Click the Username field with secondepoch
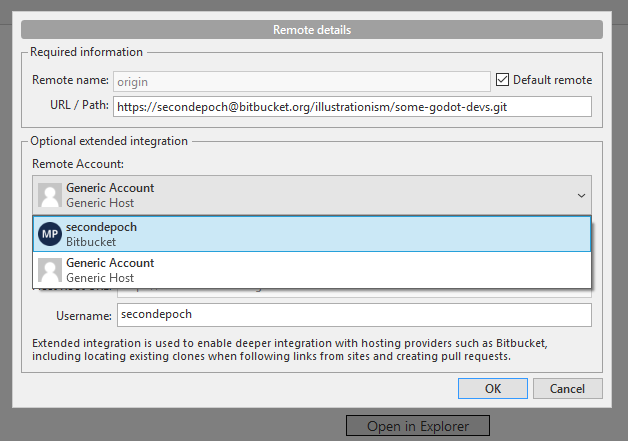The height and width of the screenshot is (441, 628). coord(354,315)
